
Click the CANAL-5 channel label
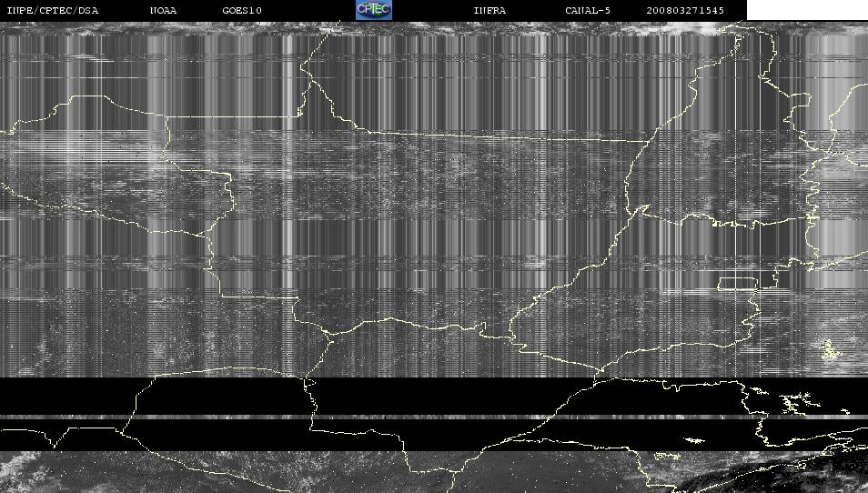click(x=588, y=11)
